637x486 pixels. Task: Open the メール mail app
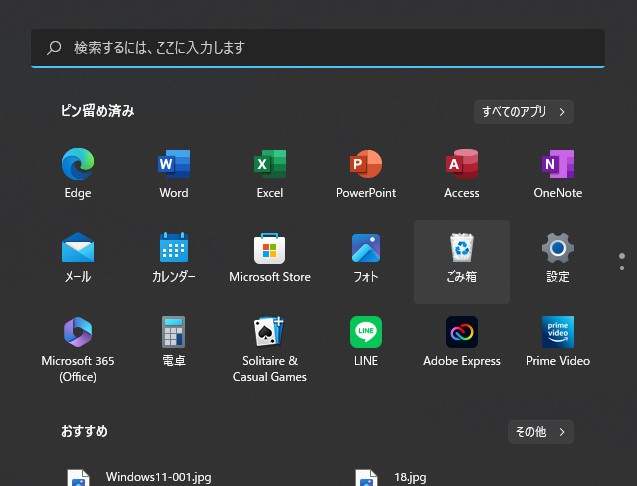click(x=78, y=258)
